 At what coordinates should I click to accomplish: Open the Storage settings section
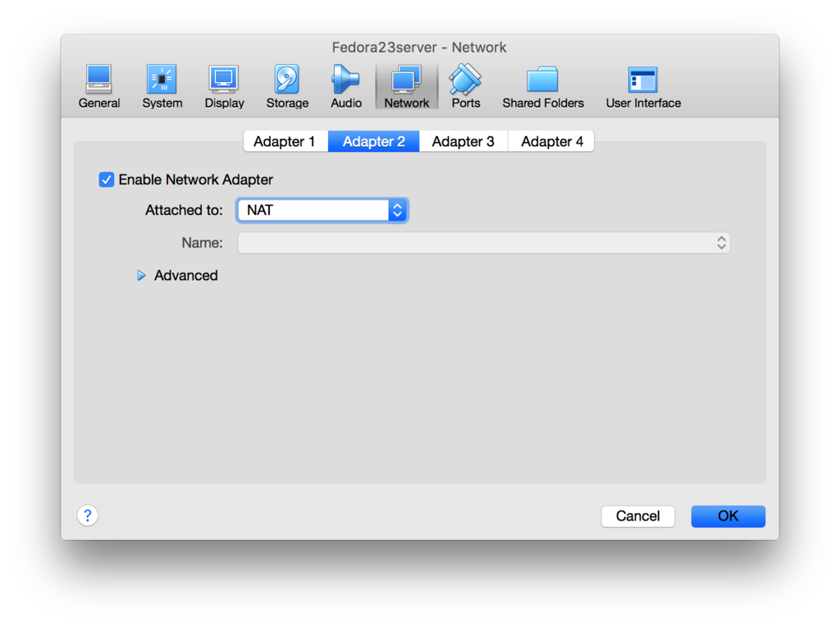pyautogui.click(x=287, y=86)
